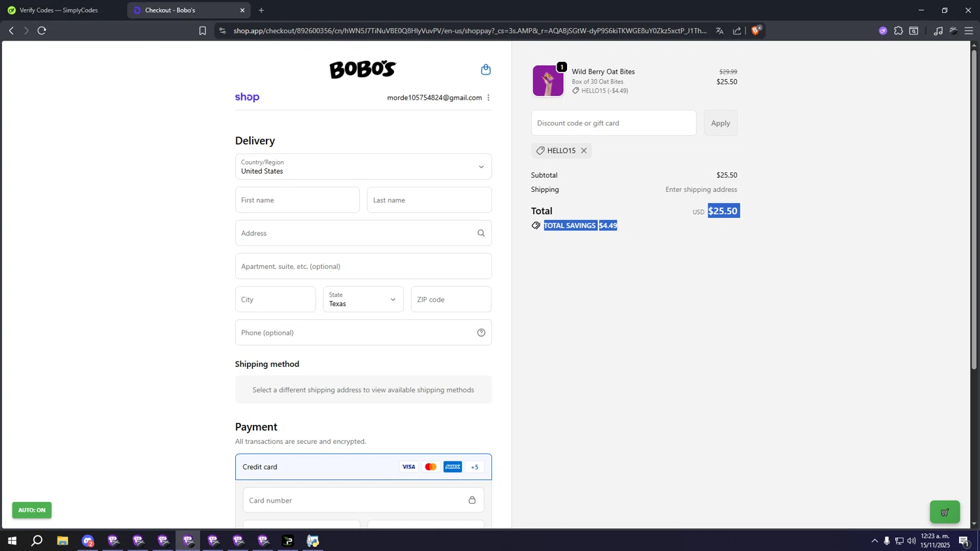Go back to the previous page
This screenshot has width=980, height=551.
click(x=11, y=31)
